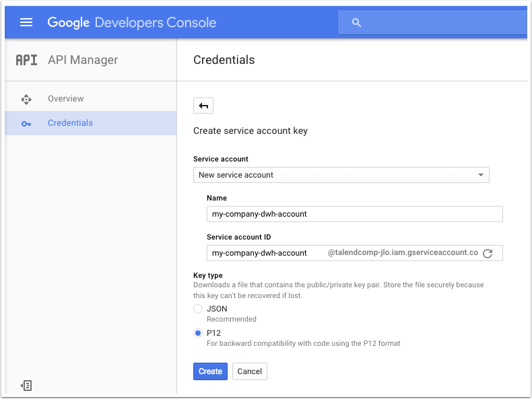The image size is (532, 399).
Task: Regenerate the service account ID
Action: pos(488,253)
